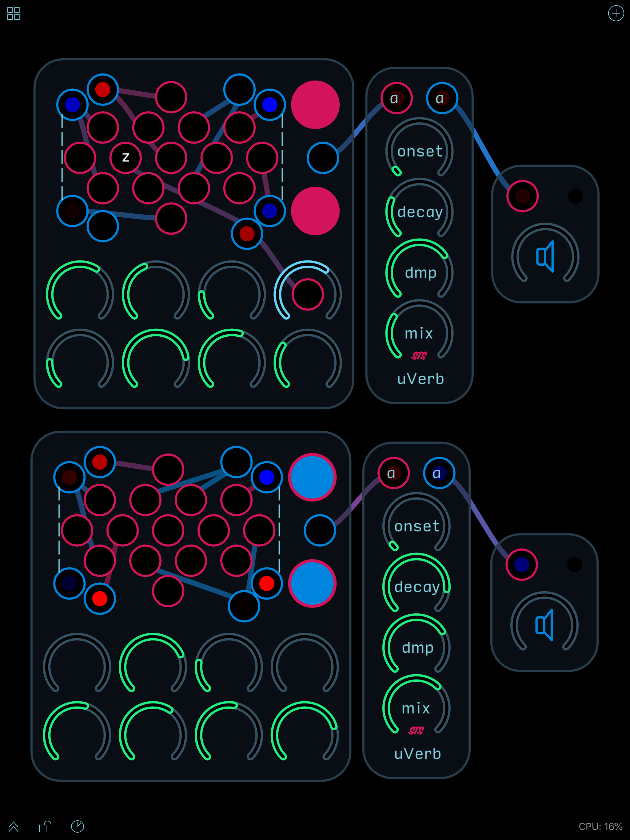The width and height of the screenshot is (630, 840).
Task: Click the top uVerb module title
Action: click(x=420, y=379)
